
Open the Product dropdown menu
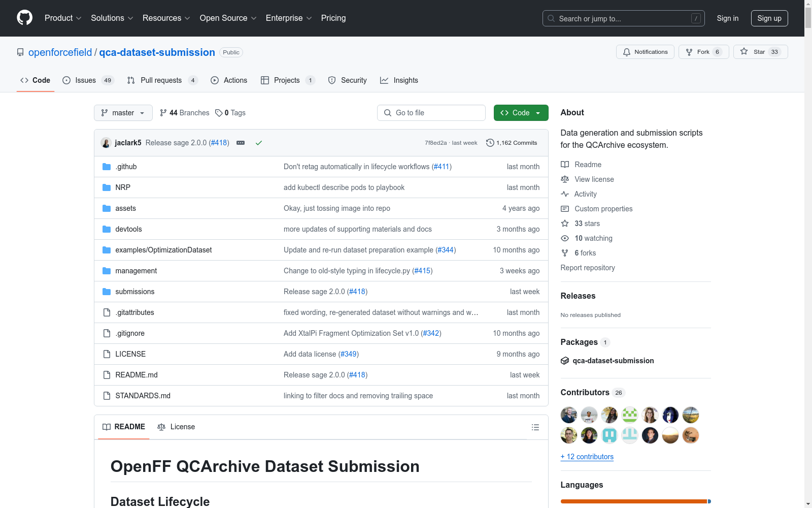pos(63,18)
